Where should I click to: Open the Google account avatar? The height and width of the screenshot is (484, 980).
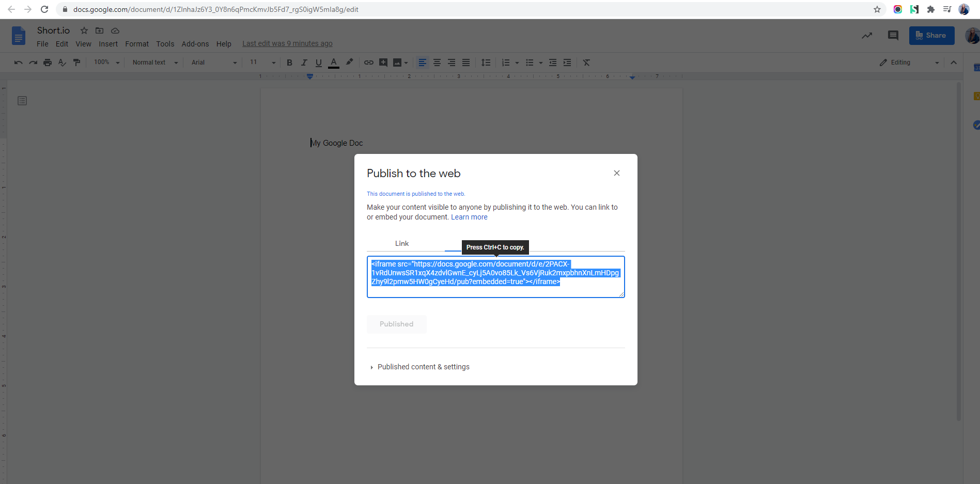(x=972, y=36)
